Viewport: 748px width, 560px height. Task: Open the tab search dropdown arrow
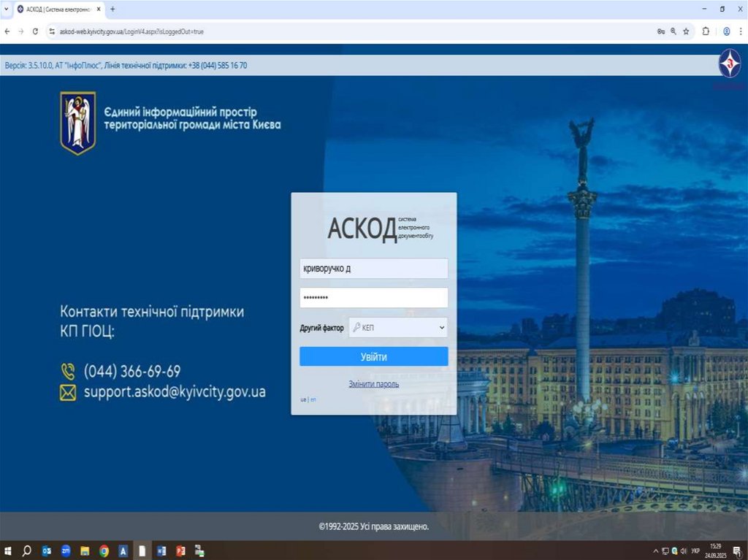click(6, 9)
